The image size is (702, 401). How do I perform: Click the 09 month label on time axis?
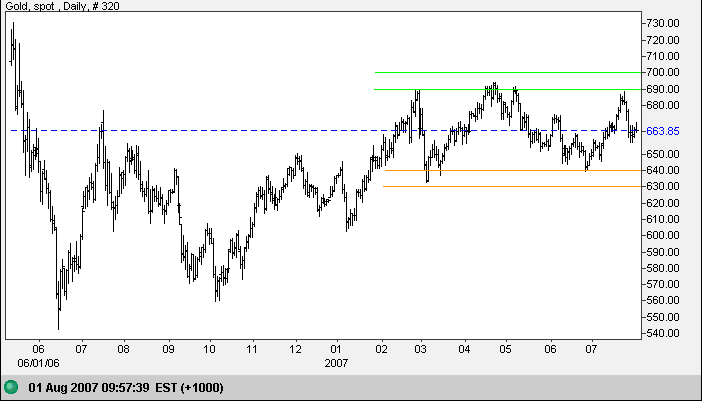168,349
